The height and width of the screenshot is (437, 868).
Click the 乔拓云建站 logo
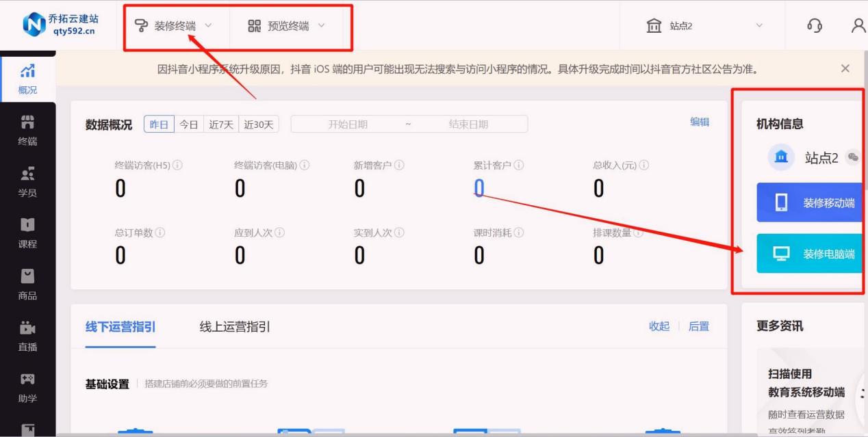pyautogui.click(x=60, y=25)
